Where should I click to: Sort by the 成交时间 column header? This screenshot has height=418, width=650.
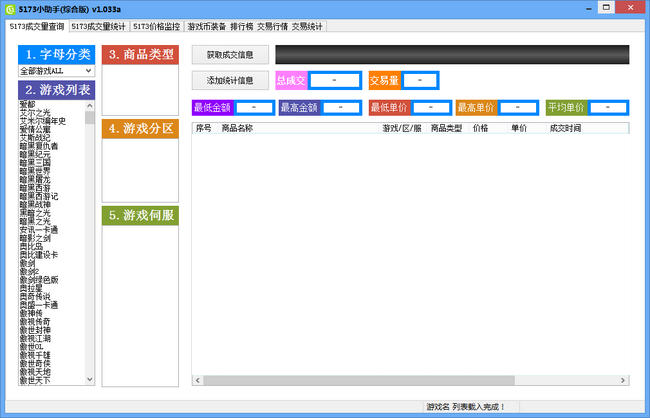coord(565,128)
